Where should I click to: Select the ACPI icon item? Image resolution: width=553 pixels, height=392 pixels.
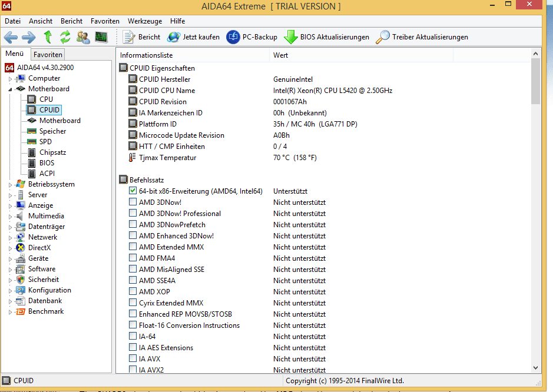[32, 174]
